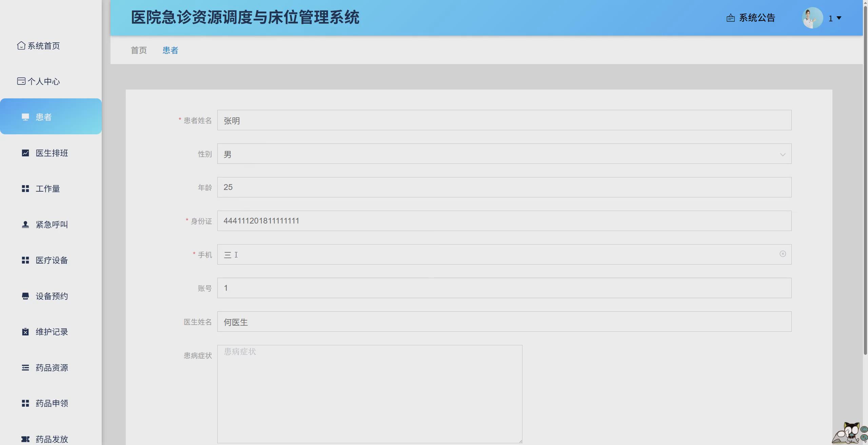The image size is (868, 445).
Task: Click the clipboard icon beside 维护记录
Action: click(x=25, y=332)
